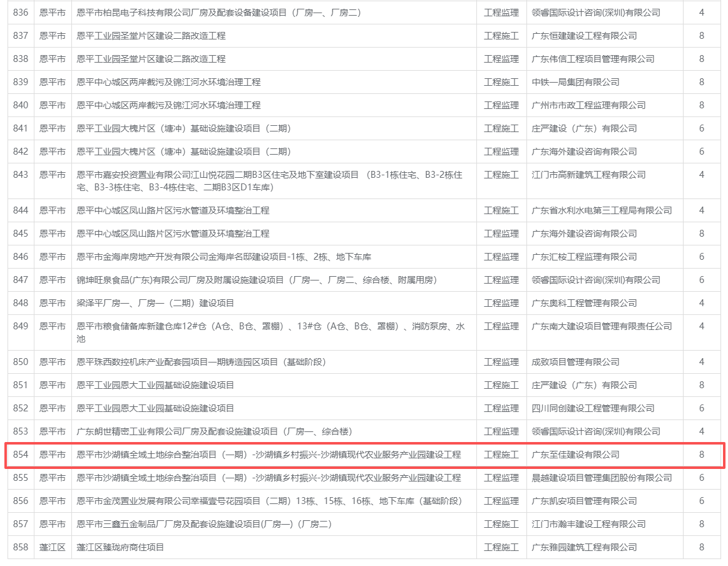
Task: Click 工程施工 in row 843
Action: tap(501, 175)
